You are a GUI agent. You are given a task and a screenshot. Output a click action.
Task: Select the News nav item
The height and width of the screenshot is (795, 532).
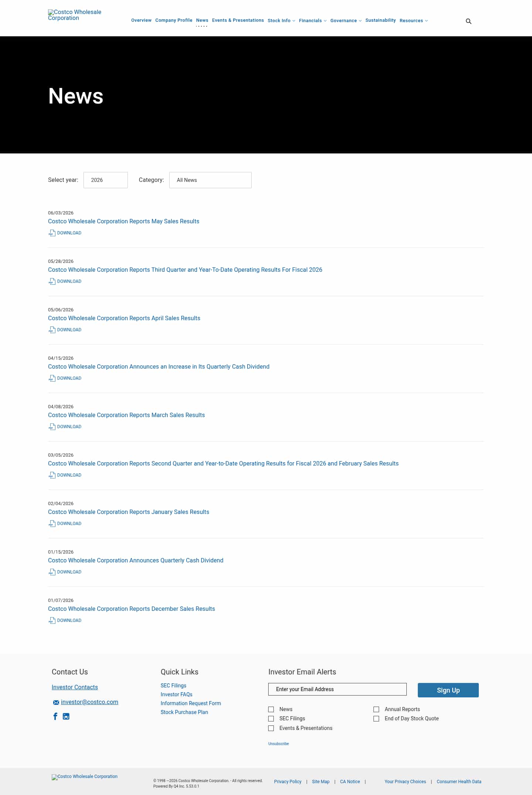click(x=202, y=20)
